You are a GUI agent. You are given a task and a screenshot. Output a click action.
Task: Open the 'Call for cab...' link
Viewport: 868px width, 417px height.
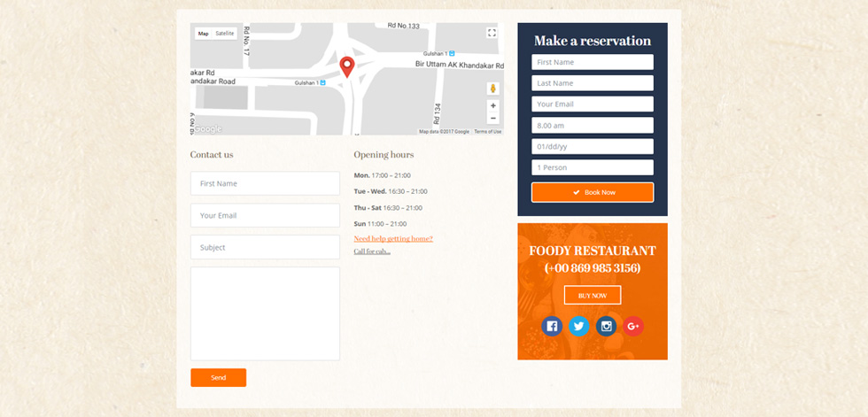[372, 251]
